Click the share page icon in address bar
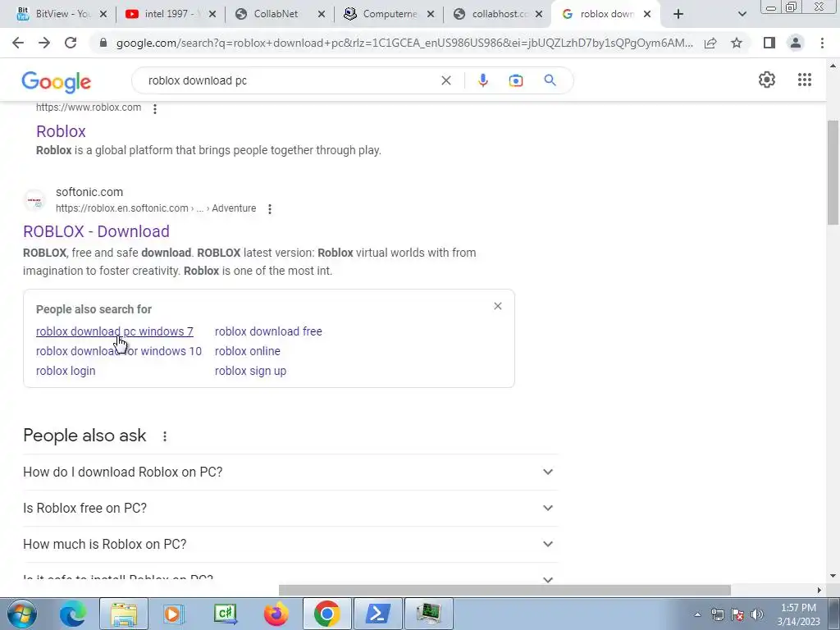The image size is (840, 630). [x=710, y=43]
